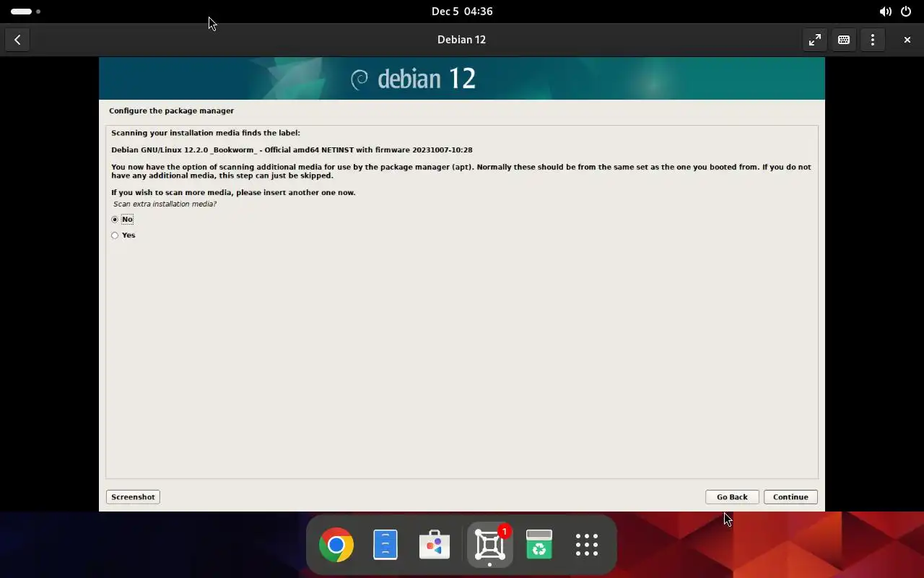Click the debian 12 banner logo

click(413, 78)
